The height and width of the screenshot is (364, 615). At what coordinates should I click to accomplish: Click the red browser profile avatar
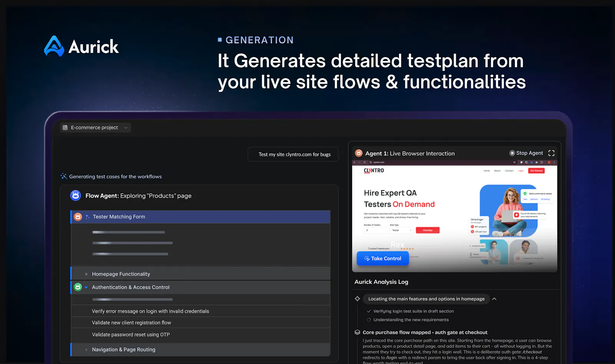(x=549, y=162)
